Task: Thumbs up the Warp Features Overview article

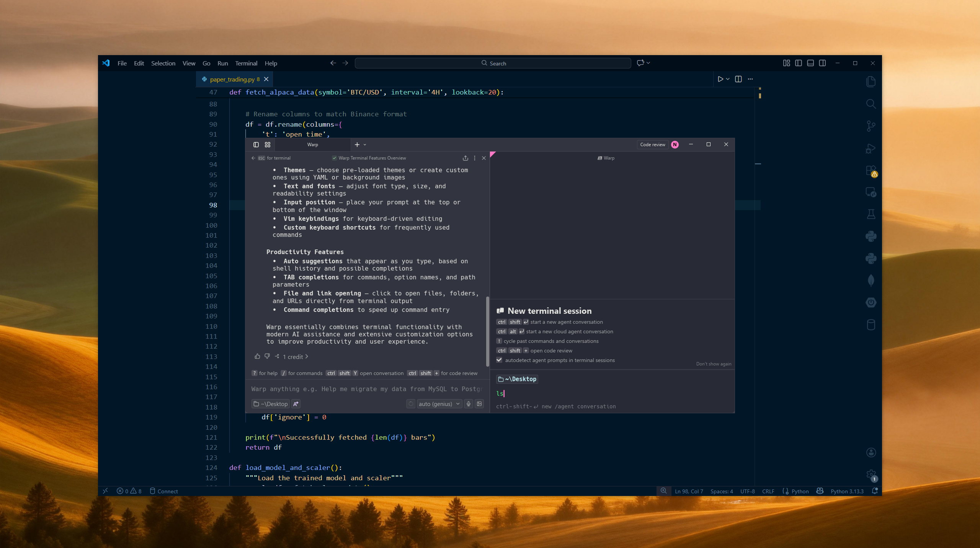Action: pyautogui.click(x=257, y=356)
